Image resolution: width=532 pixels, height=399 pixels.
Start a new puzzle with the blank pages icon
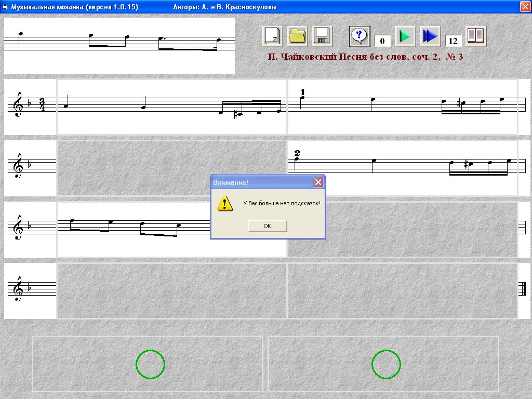pyautogui.click(x=272, y=36)
